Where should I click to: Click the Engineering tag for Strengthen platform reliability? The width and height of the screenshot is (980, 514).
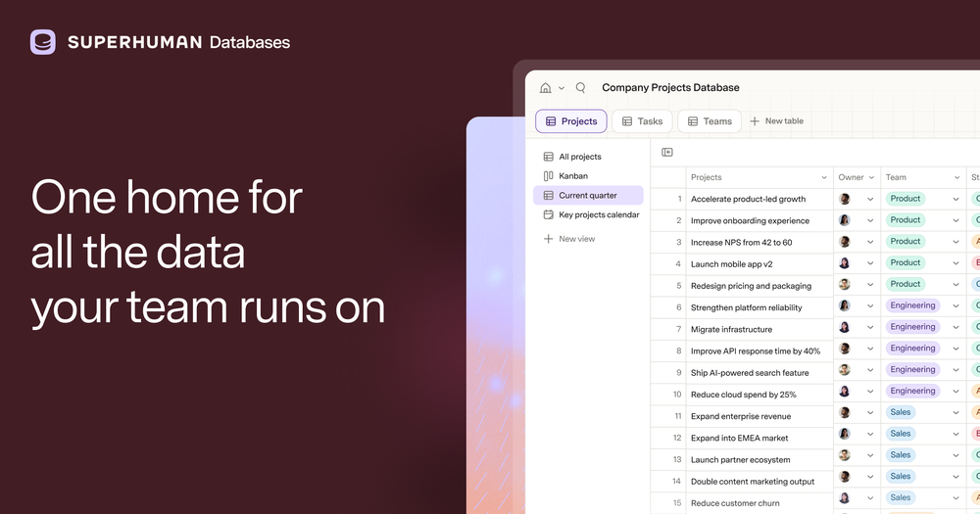tap(912, 305)
